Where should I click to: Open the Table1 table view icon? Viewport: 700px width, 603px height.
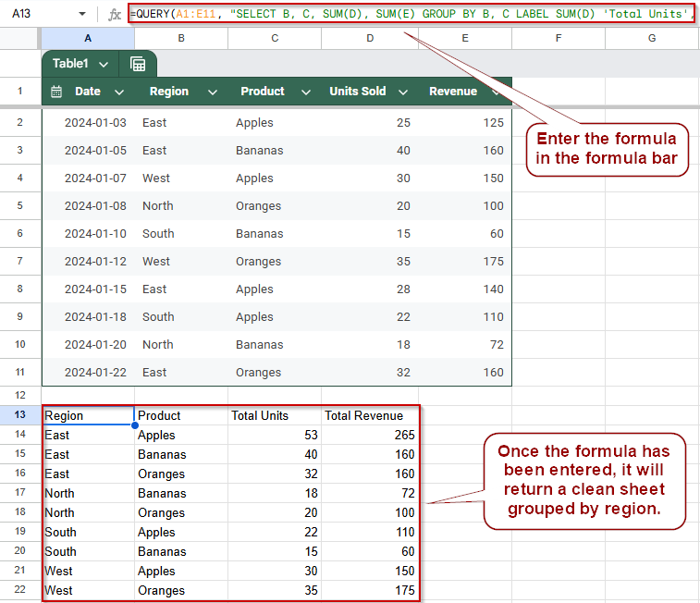point(138,64)
